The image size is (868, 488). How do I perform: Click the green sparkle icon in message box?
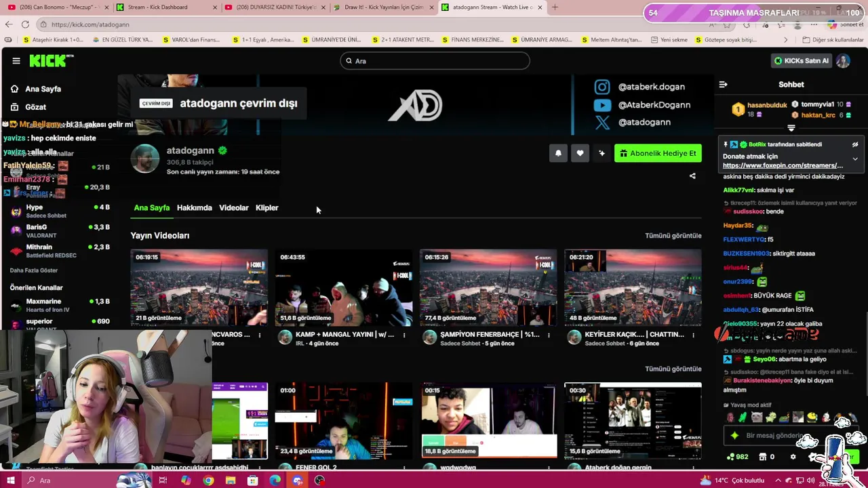click(x=734, y=436)
